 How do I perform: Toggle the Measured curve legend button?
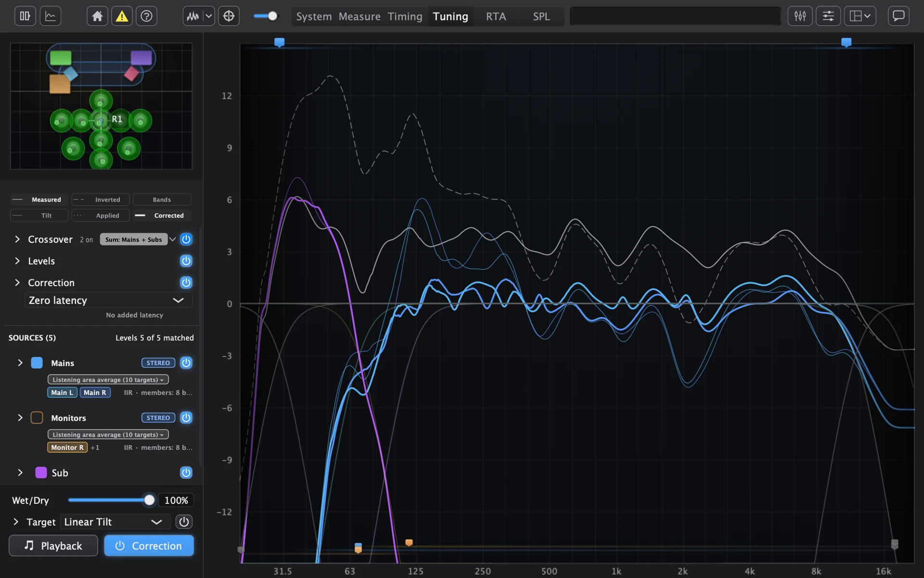[39, 199]
